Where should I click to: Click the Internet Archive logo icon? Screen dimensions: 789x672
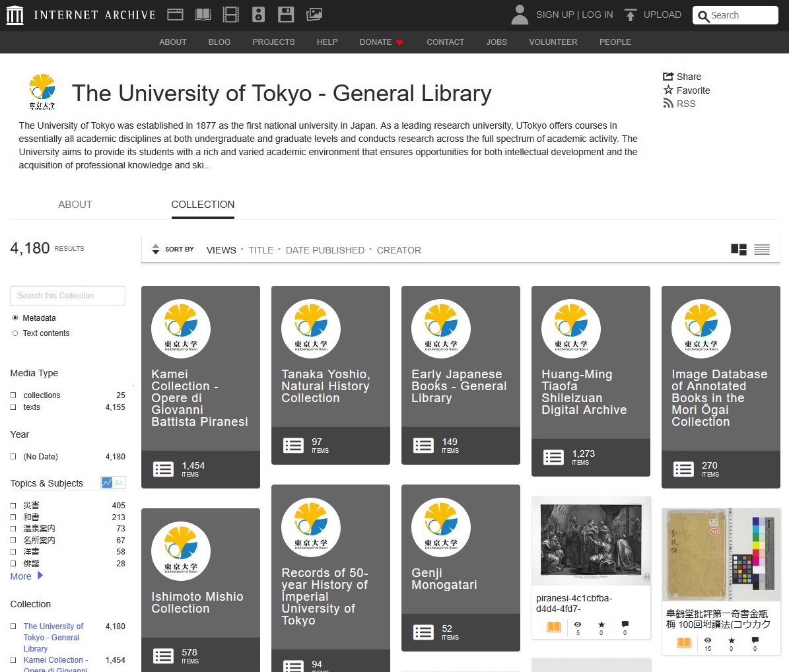pos(15,15)
